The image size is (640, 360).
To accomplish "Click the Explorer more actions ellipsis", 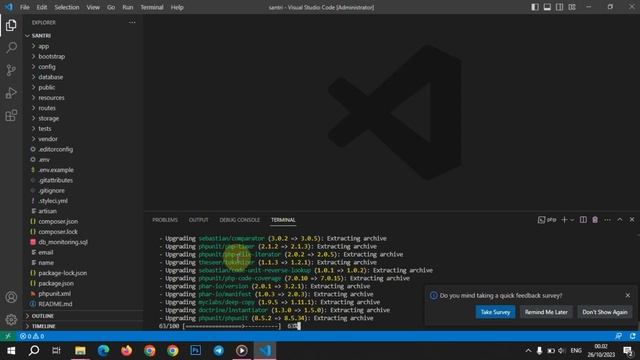I will 132,22.
